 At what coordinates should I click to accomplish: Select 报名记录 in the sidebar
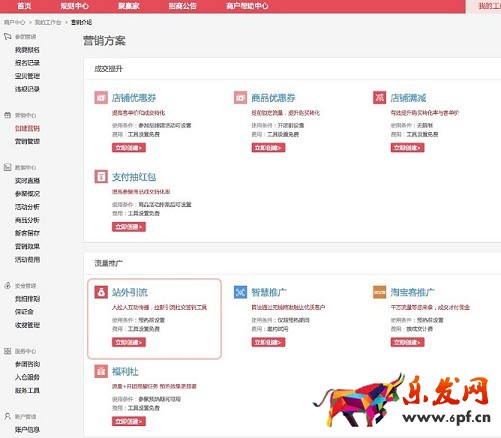27,63
